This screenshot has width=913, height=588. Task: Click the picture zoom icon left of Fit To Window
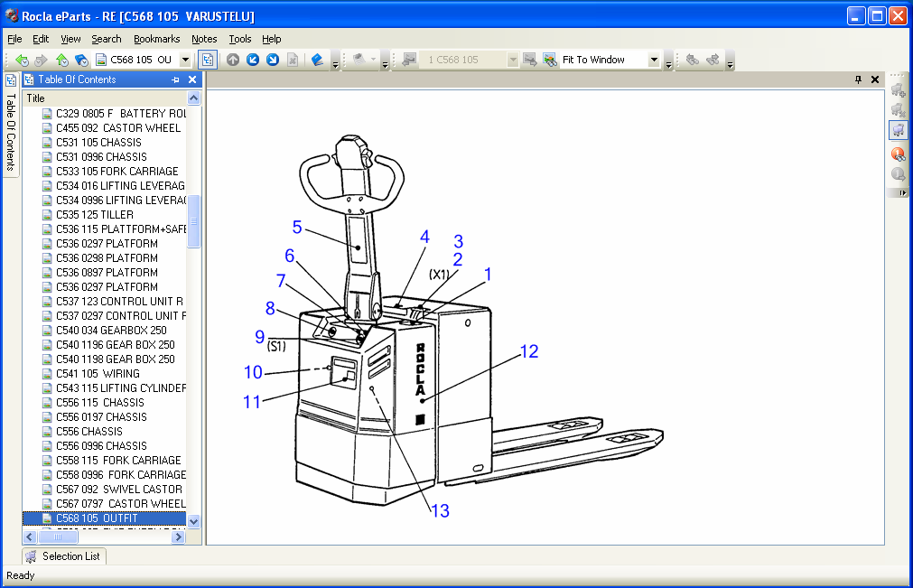click(550, 60)
